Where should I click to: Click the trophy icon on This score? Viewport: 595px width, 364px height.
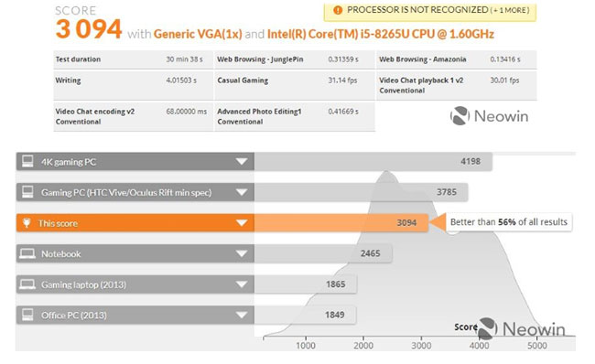tap(27, 223)
